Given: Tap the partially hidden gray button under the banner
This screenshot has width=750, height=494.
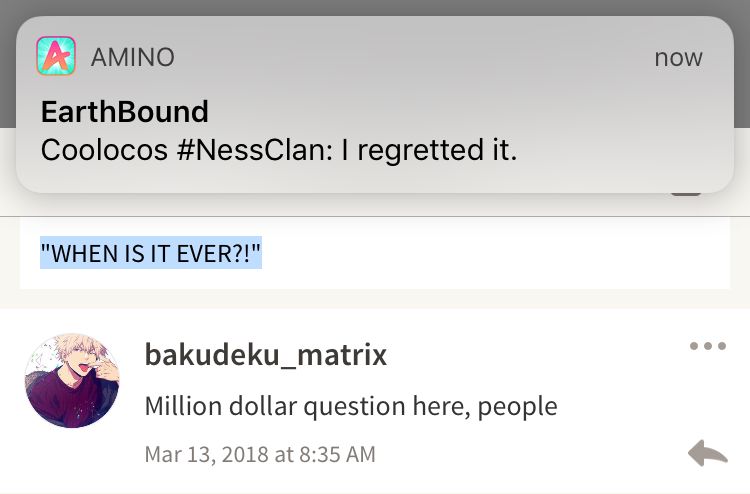Looking at the screenshot, I should click(685, 194).
